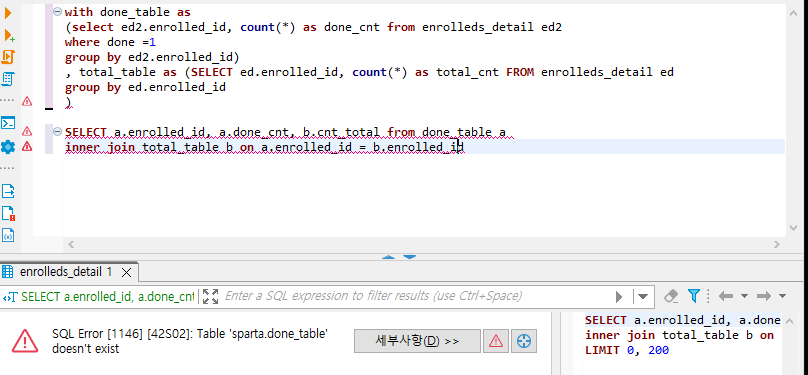Image resolution: width=808 pixels, height=375 pixels.
Task: Open dropdown next to the back arrow
Action: click(744, 296)
